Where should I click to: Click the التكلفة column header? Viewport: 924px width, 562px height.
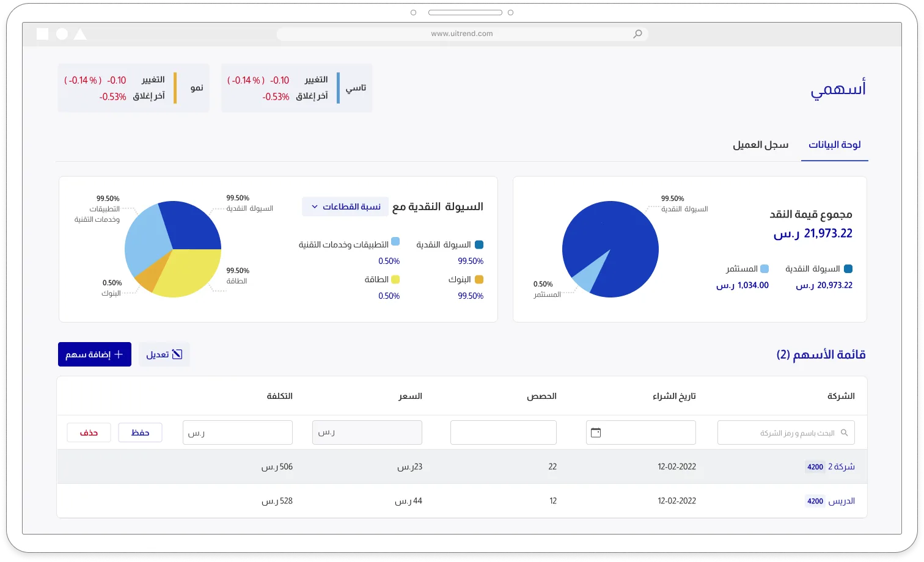tap(279, 396)
